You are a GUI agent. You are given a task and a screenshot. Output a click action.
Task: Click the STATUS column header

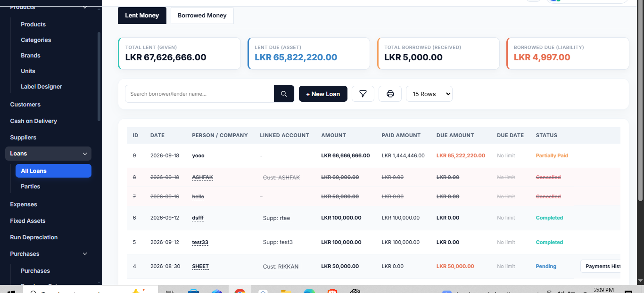tap(546, 135)
